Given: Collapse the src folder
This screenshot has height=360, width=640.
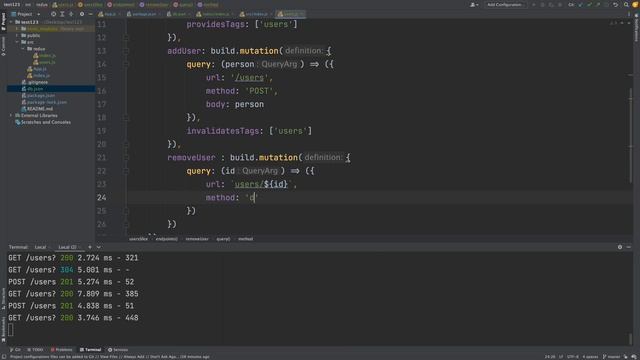Looking at the screenshot, I should tap(17, 42).
